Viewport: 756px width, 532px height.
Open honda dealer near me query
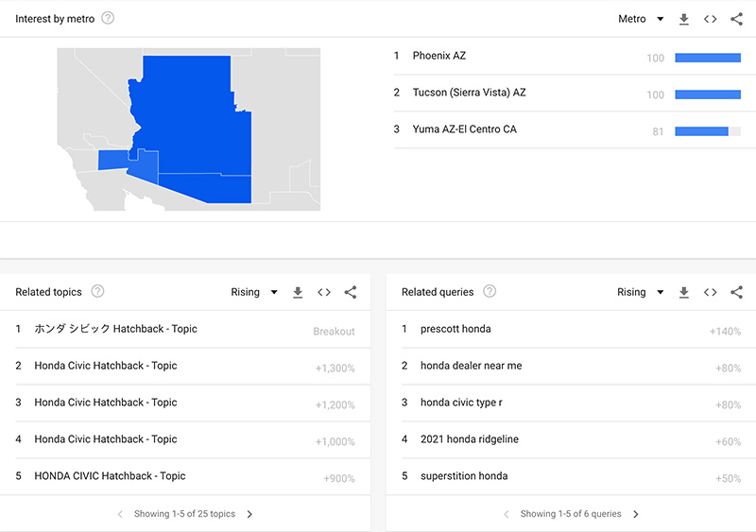click(x=572, y=366)
